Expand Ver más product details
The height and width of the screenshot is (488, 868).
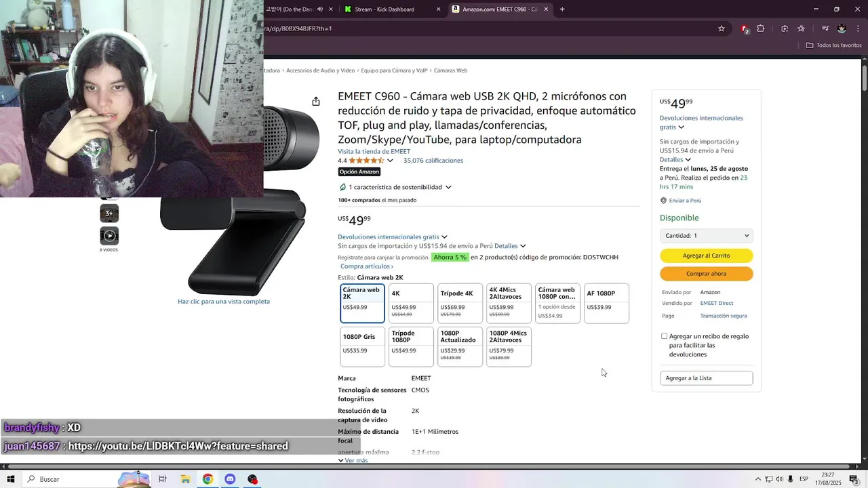coord(353,460)
